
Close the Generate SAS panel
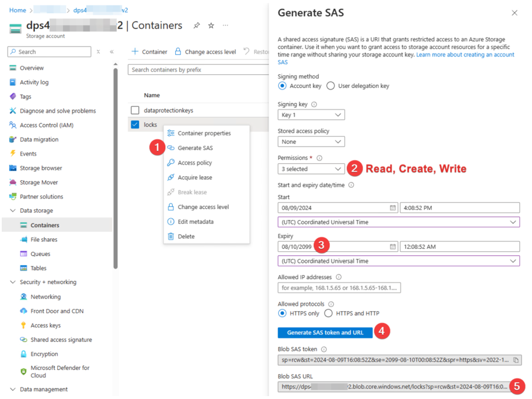(515, 13)
